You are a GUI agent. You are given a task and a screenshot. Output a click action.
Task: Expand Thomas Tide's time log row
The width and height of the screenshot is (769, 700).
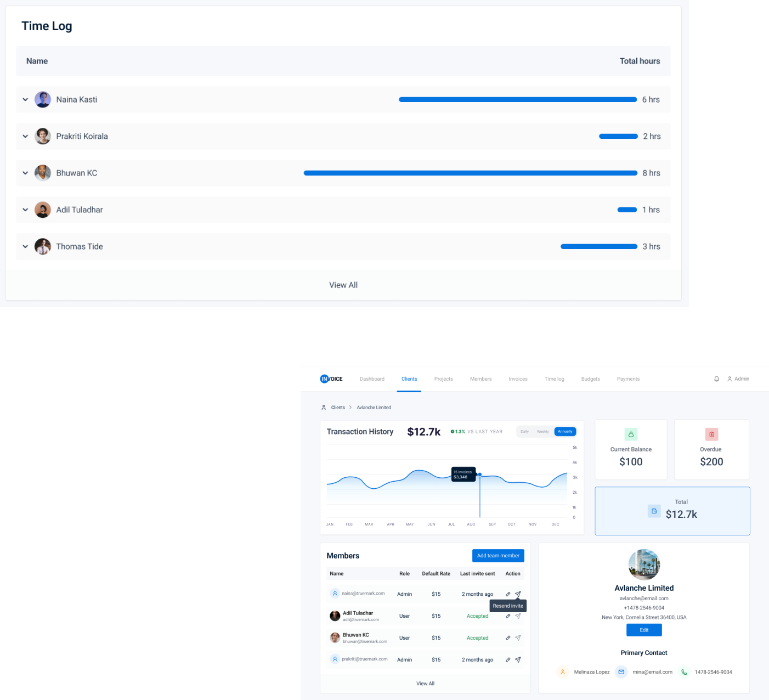pyautogui.click(x=25, y=247)
